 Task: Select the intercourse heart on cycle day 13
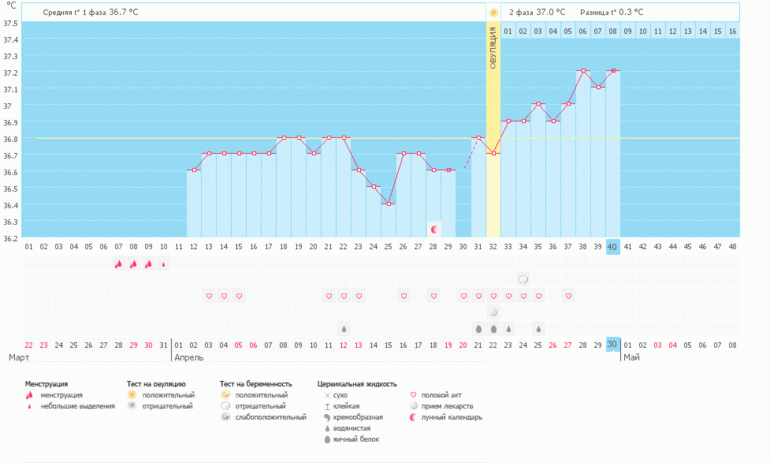coord(209,296)
